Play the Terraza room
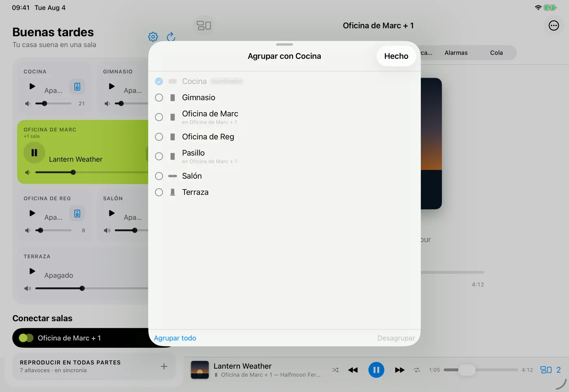This screenshot has height=392, width=569. 32,271
